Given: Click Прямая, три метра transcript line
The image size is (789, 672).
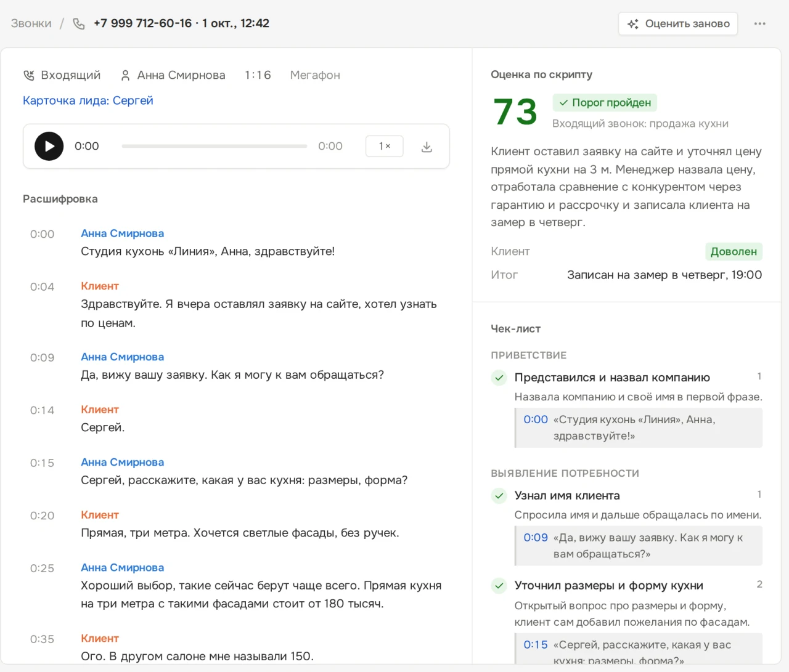Looking at the screenshot, I should coord(240,533).
